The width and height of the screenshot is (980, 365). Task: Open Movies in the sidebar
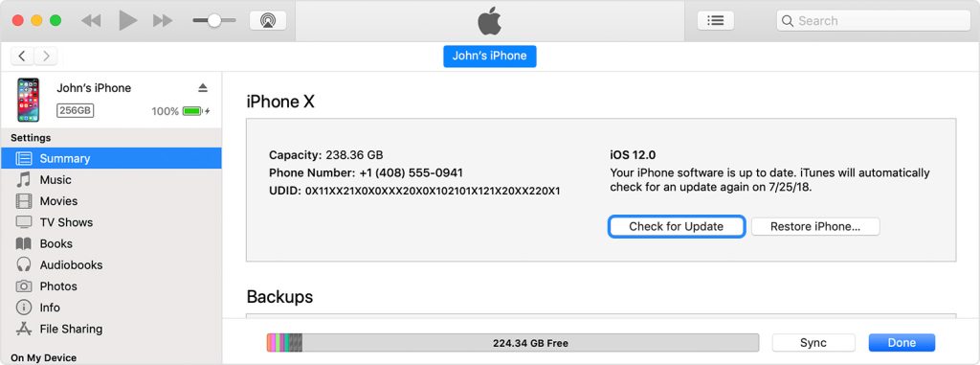click(x=111, y=201)
